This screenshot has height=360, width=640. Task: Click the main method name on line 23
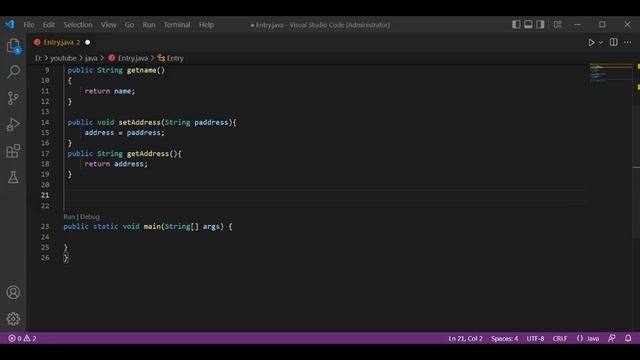coord(152,227)
